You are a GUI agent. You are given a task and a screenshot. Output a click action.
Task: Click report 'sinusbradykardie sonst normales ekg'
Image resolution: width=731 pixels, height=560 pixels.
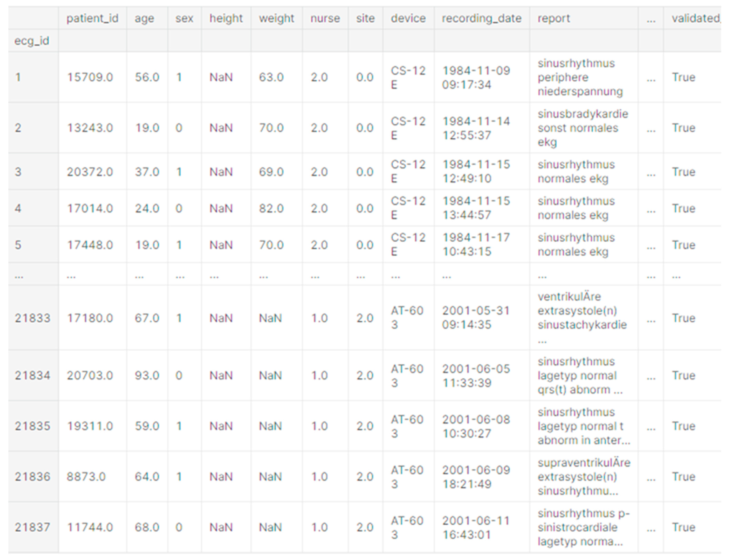tap(583, 128)
